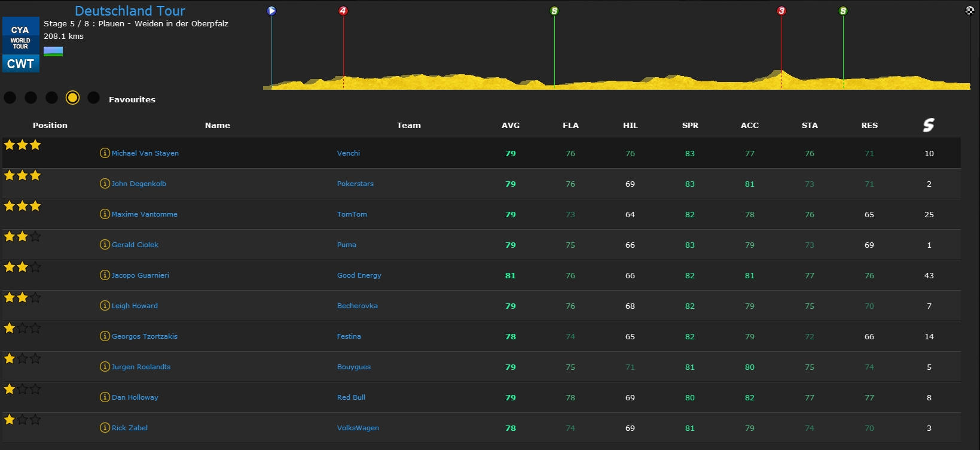Select the red category 4 climb marker

click(343, 11)
